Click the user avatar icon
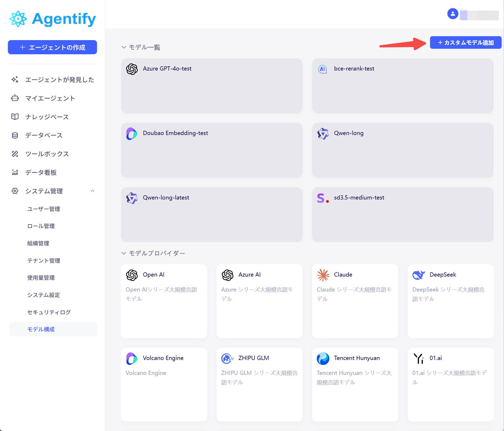This screenshot has height=431, width=504. pyautogui.click(x=453, y=14)
